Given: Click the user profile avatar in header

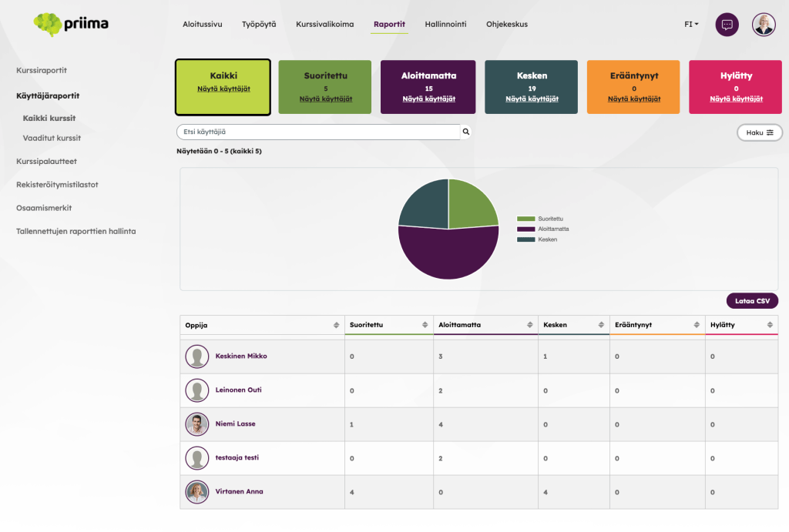Looking at the screenshot, I should pos(764,25).
